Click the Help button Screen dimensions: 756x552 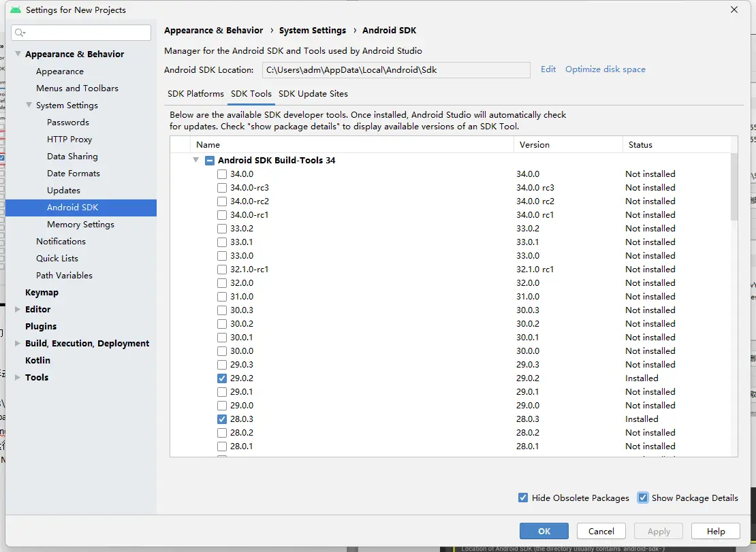coord(716,531)
